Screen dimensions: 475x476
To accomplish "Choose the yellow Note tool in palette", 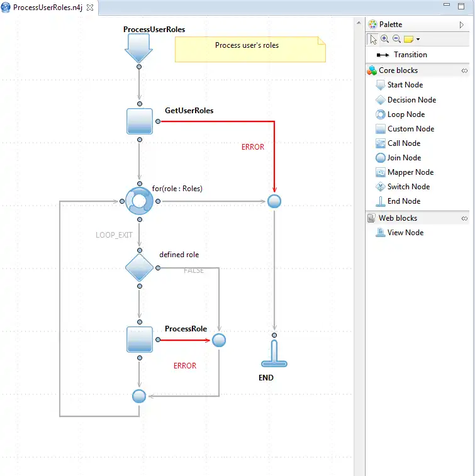I will [x=408, y=39].
